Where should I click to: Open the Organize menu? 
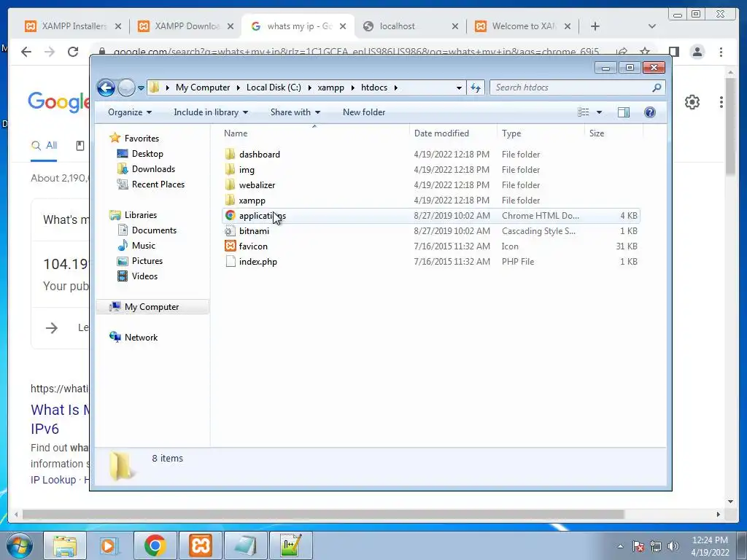(x=130, y=112)
